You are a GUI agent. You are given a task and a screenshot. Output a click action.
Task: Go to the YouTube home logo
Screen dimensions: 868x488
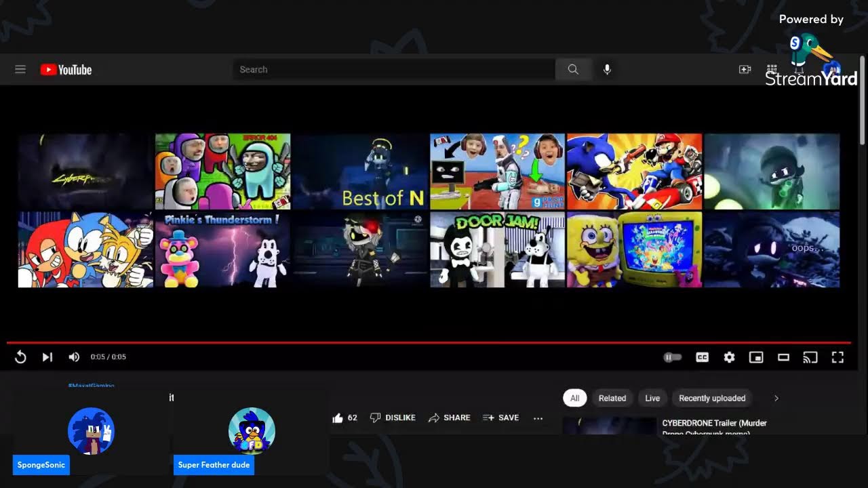66,70
